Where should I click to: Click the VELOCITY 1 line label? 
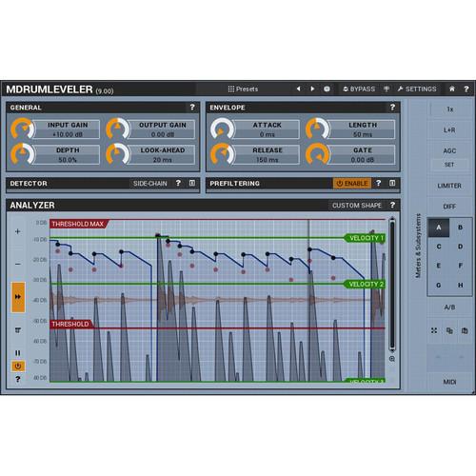365,238
